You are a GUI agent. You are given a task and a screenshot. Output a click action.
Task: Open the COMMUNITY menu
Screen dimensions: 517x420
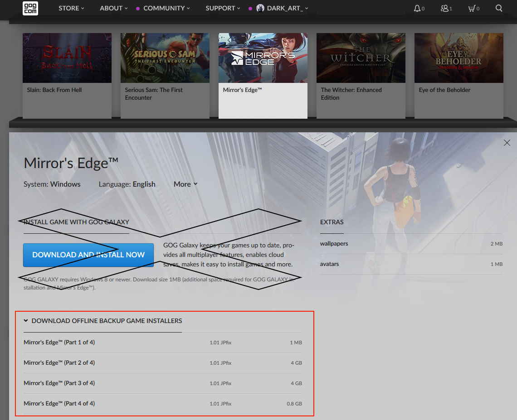(x=166, y=8)
